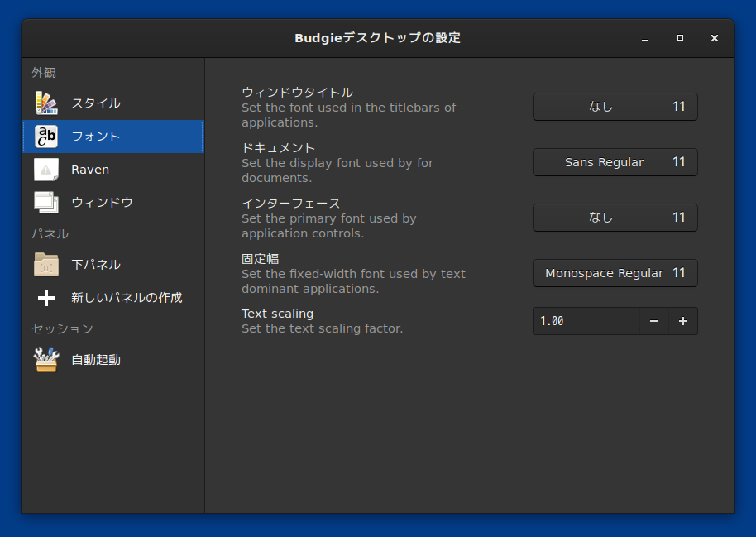The height and width of the screenshot is (537, 756).
Task: Click the ウィンドウタイトル label
Action: [297, 93]
